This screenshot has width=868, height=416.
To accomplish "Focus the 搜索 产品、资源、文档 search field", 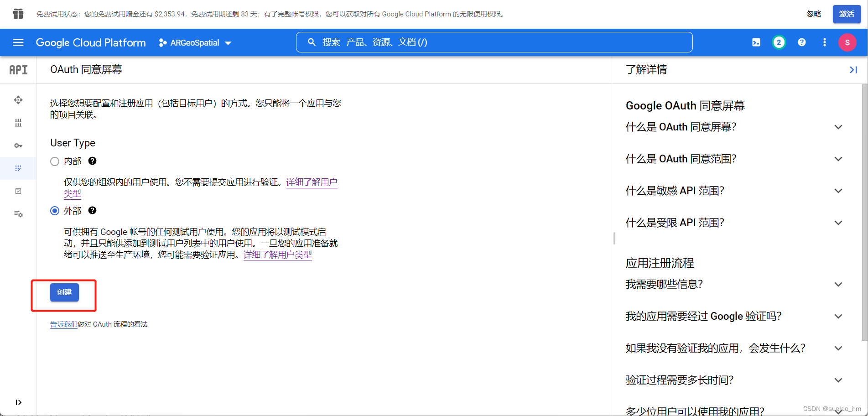I will click(494, 42).
